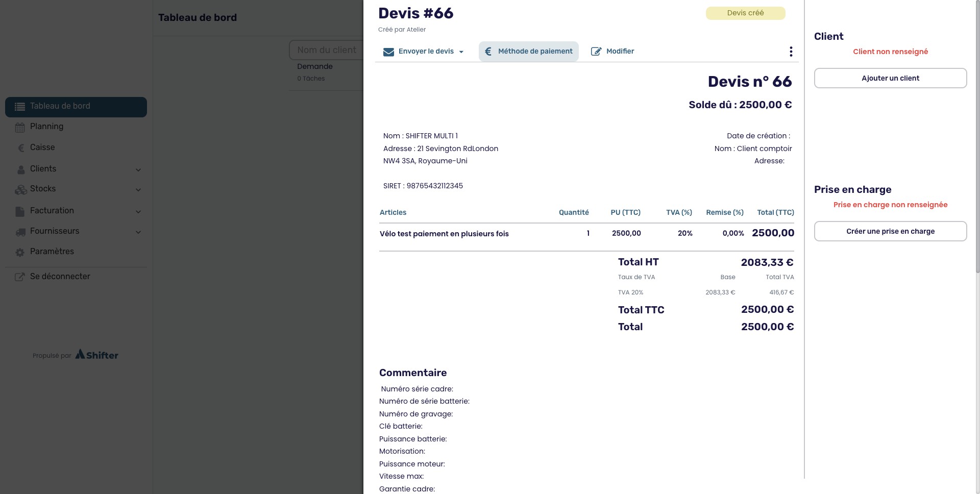Click the page vertical scrollbar
The image size is (980, 494).
point(977,138)
